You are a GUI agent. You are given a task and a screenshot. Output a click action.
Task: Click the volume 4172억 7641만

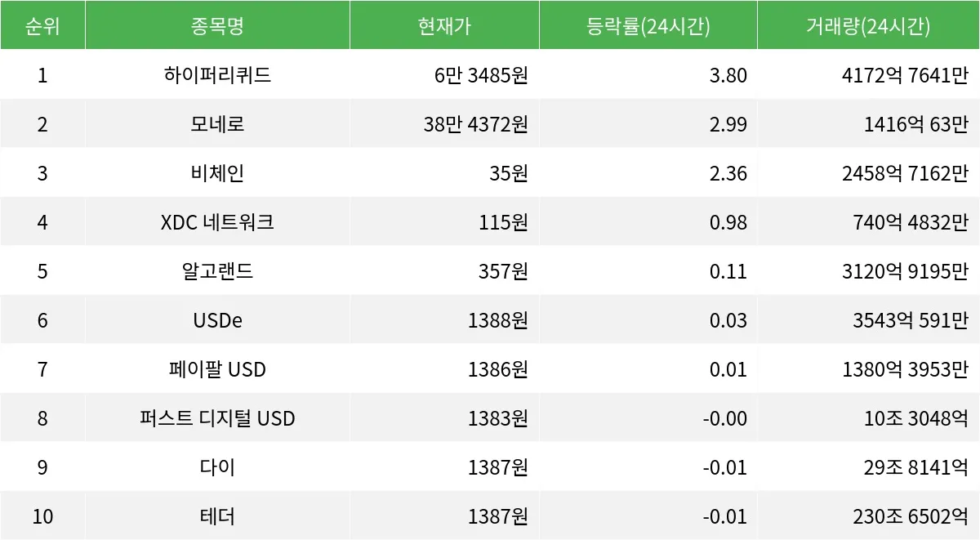906,75
